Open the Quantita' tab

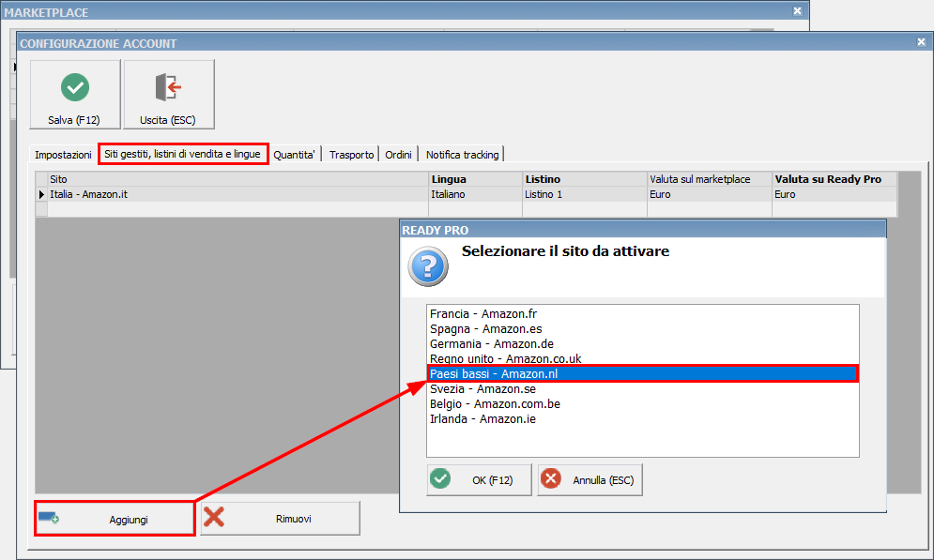coord(294,155)
